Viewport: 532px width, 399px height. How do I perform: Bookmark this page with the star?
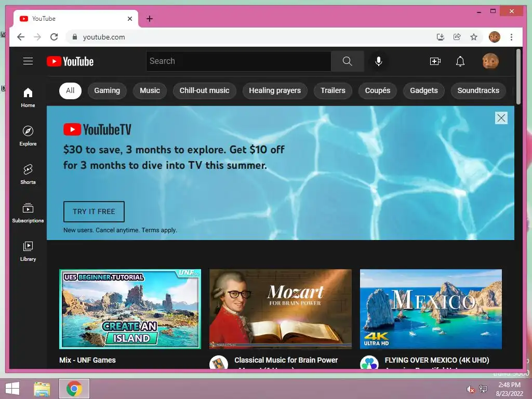point(474,37)
